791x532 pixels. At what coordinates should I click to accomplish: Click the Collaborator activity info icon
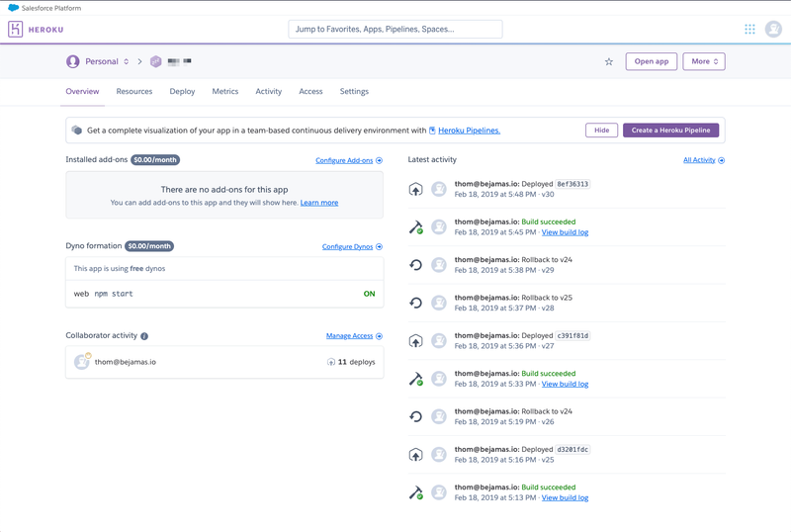144,336
